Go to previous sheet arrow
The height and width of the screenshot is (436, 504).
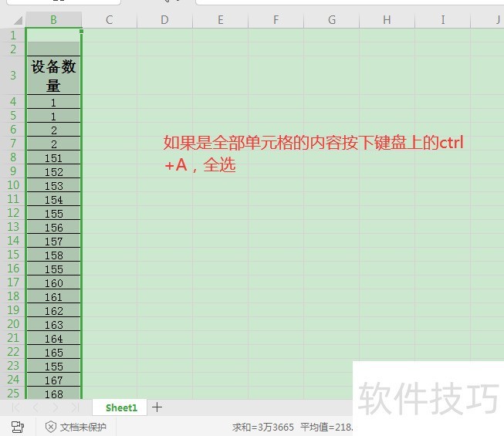coord(36,407)
